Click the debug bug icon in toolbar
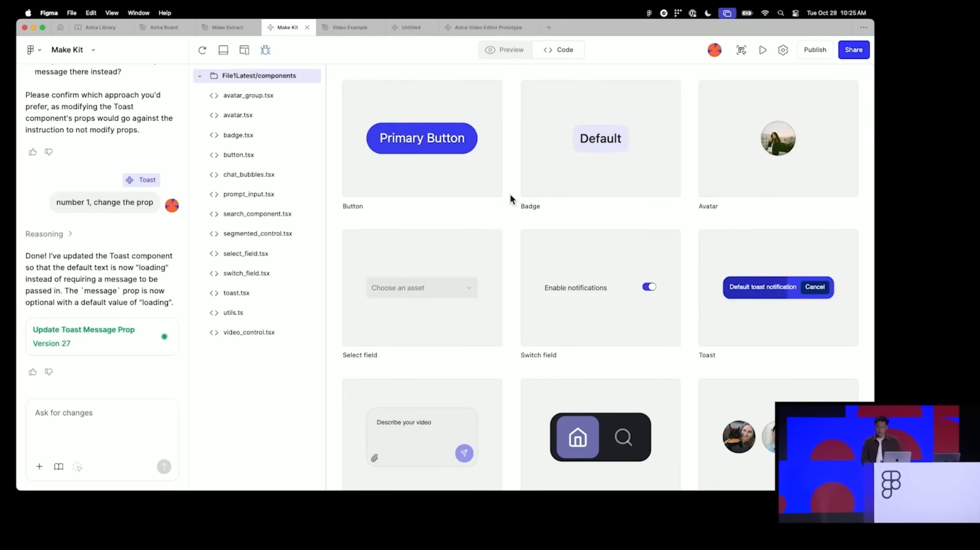The image size is (980, 550). (265, 50)
